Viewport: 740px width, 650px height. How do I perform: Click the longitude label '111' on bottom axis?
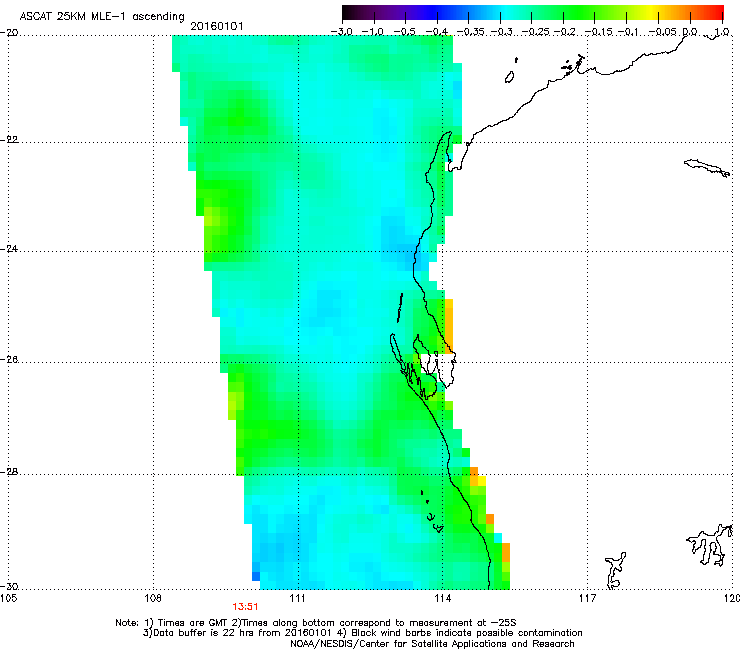pos(297,599)
